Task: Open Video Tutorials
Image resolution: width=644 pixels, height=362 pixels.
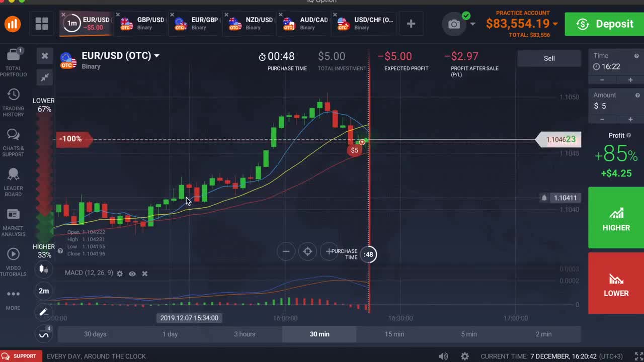Action: coord(13,262)
